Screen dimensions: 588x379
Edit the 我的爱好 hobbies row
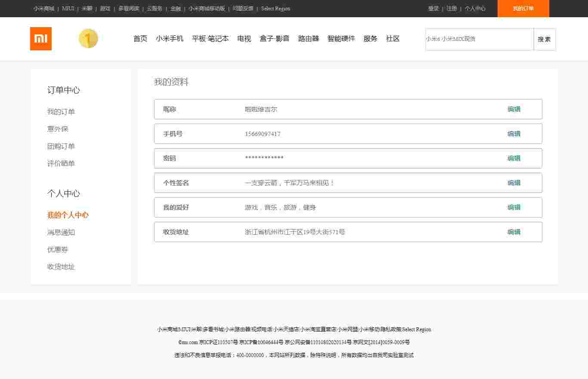click(x=514, y=208)
